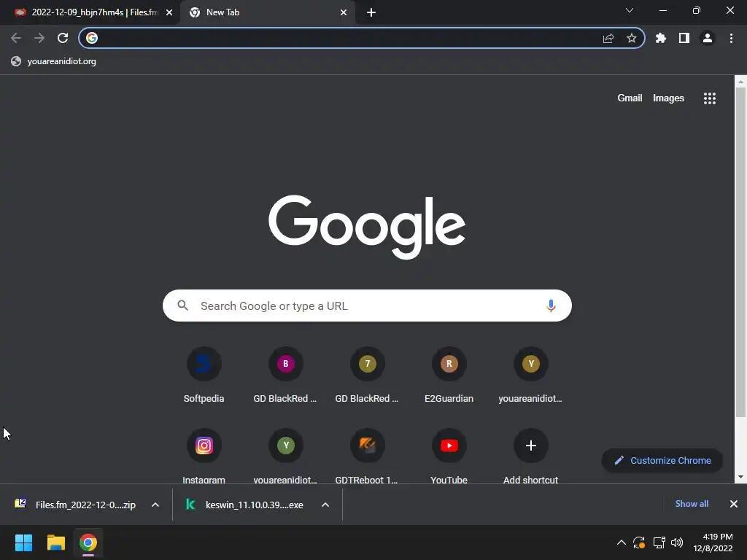Add a new shortcut tile
This screenshot has height=560, width=747.
coord(531,456)
